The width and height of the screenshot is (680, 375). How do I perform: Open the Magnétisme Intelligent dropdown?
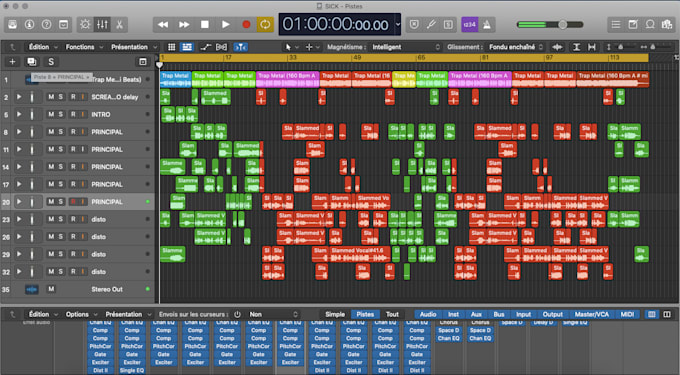(405, 47)
